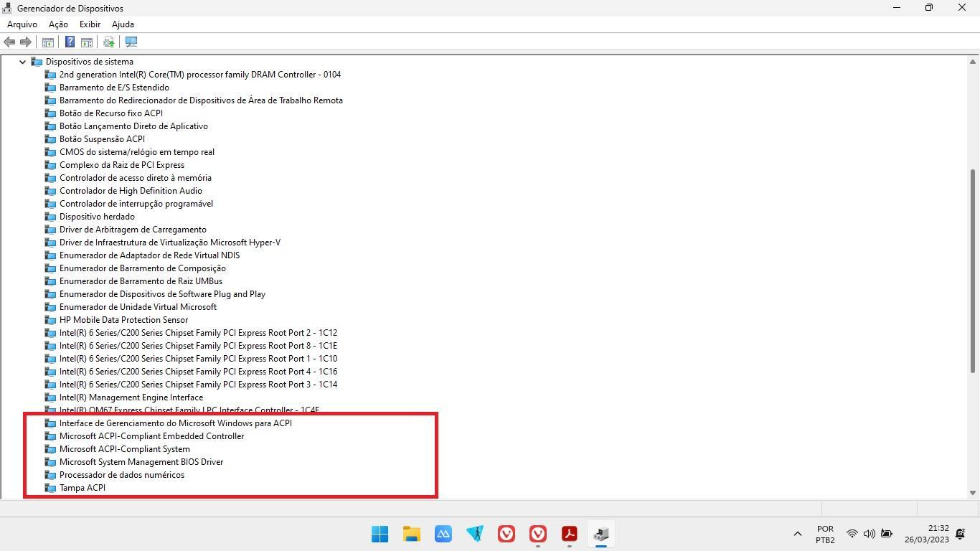
Task: Click the device icon beside Intel(R) Management Engine Interface
Action: (50, 397)
